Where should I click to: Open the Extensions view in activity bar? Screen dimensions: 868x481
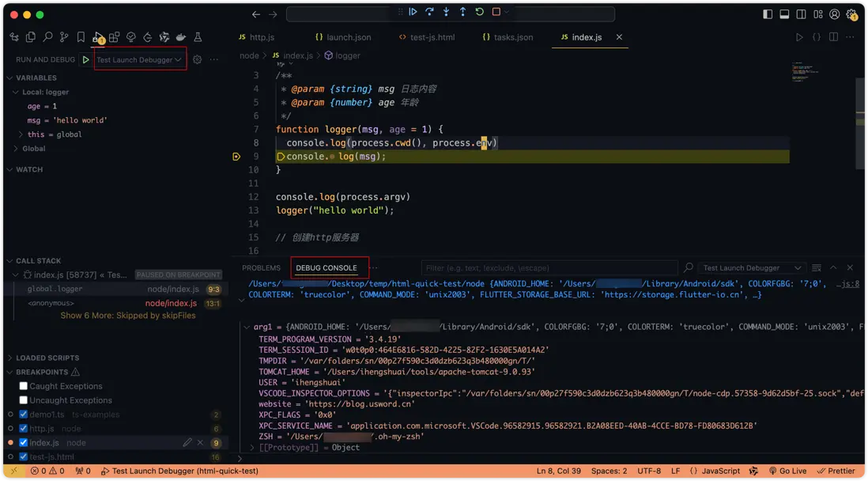pyautogui.click(x=114, y=37)
